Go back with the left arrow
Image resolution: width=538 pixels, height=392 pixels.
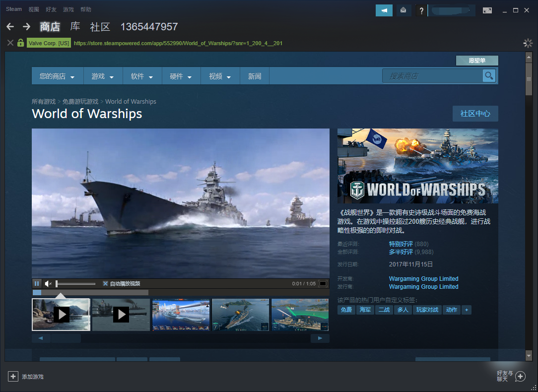(10, 26)
